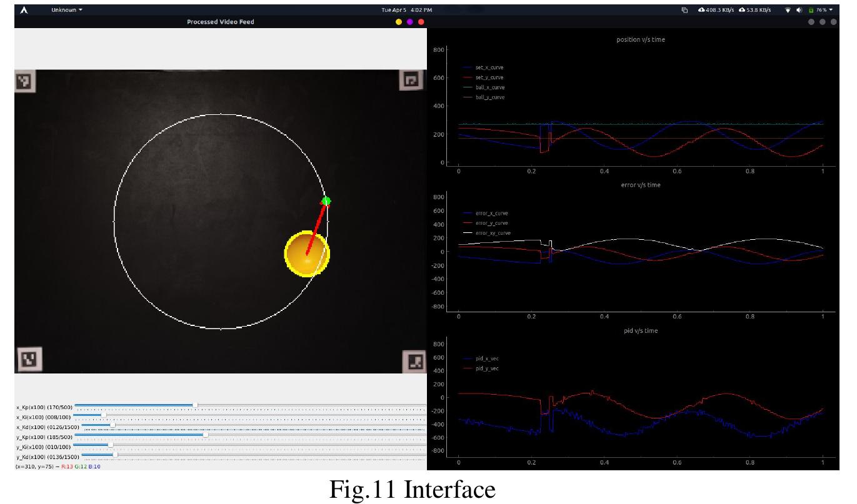Viewport: 857px width, 504px height.
Task: Click the set_x_curve legend entry
Action: [483, 67]
